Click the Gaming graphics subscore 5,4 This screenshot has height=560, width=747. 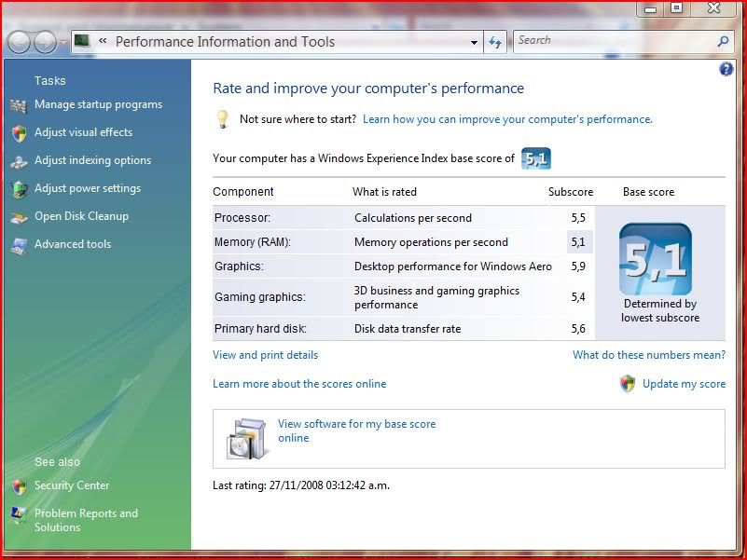(578, 297)
